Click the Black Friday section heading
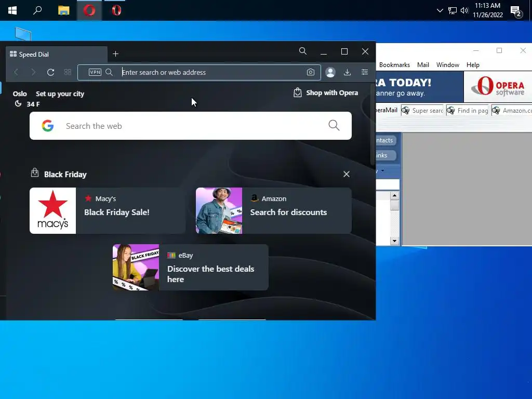 click(x=65, y=175)
